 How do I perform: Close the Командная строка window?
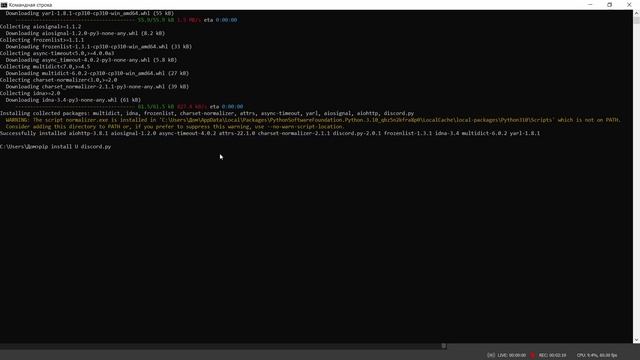coord(629,5)
